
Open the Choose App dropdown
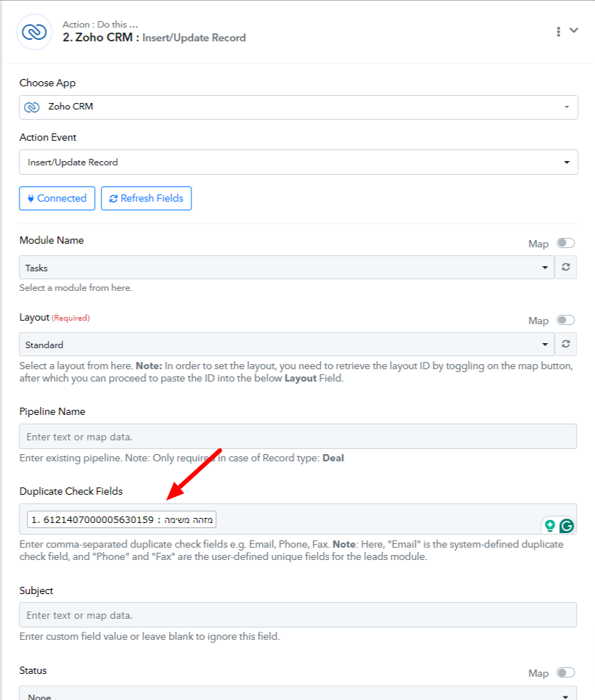coord(298,107)
